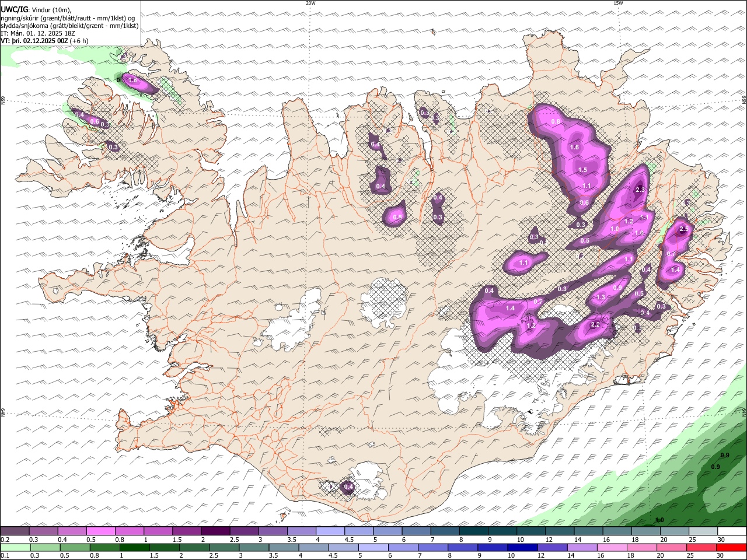Select the pale grey 25–30 swatch in top legend row

click(x=703, y=531)
